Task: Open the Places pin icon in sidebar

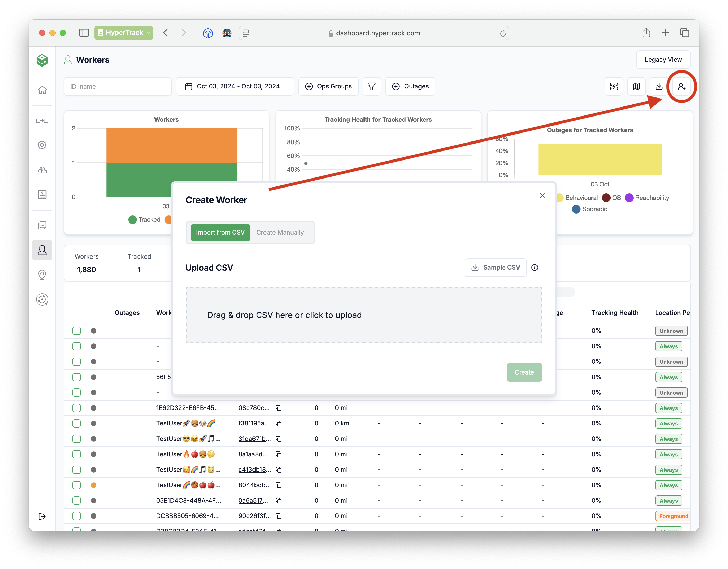Action: tap(42, 274)
